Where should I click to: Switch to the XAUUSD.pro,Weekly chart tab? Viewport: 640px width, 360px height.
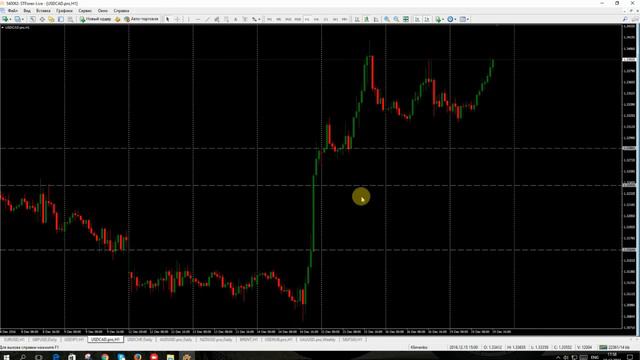(x=318, y=340)
